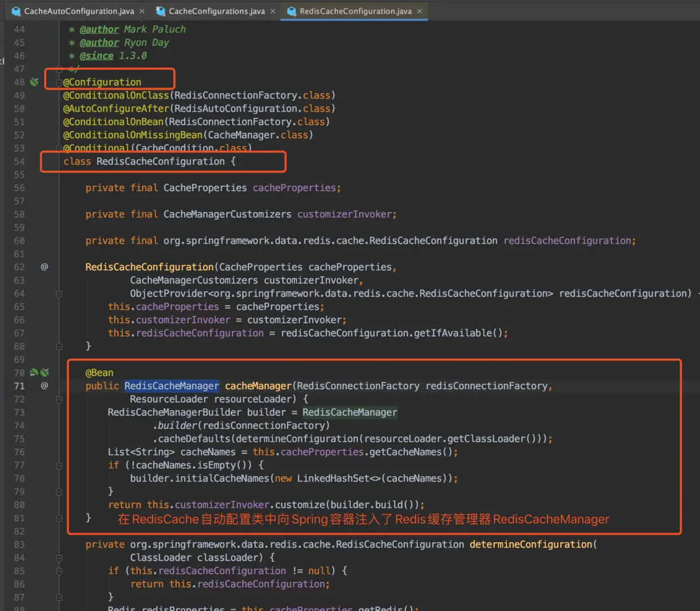Click the Spring bean gutter icon on line 48
The width and height of the screenshot is (700, 611).
tap(34, 82)
